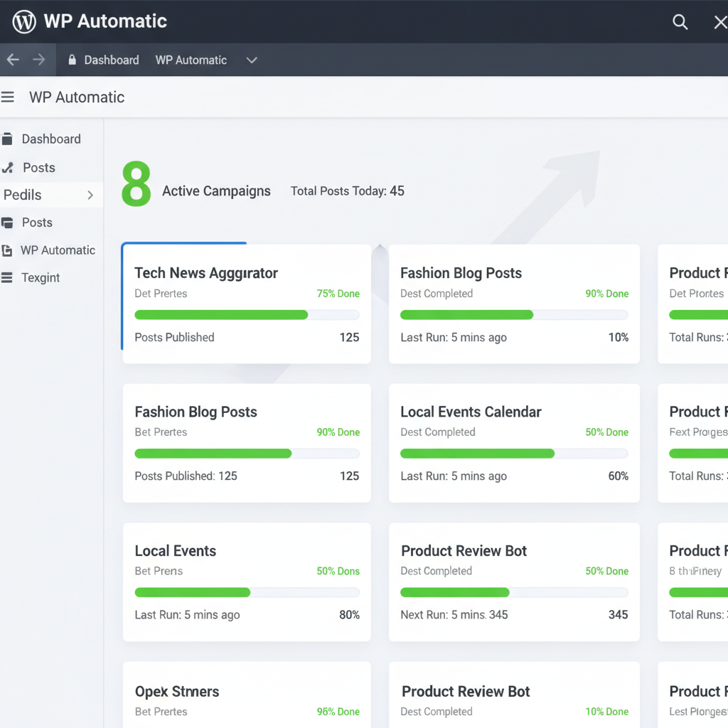Expand the Pedils sidebar item
Image resolution: width=728 pixels, height=728 pixels.
coord(90,194)
